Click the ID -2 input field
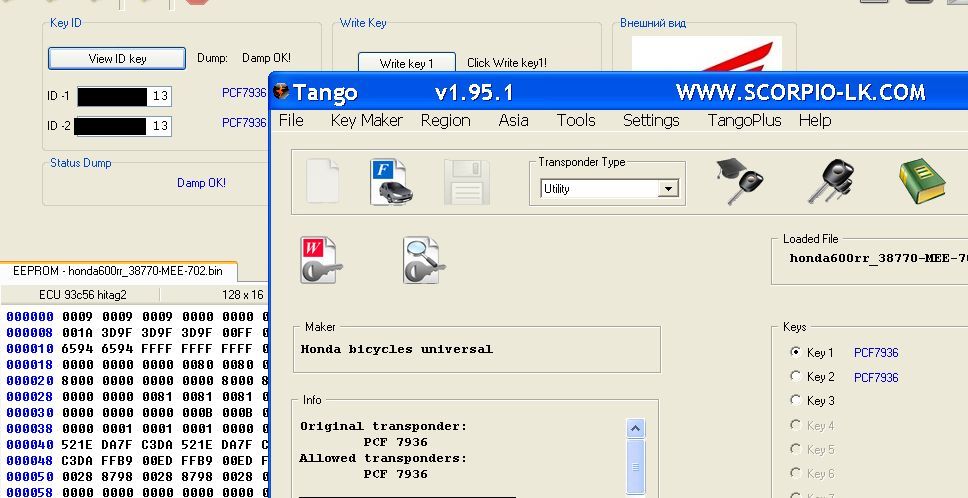This screenshot has width=968, height=498. point(124,126)
